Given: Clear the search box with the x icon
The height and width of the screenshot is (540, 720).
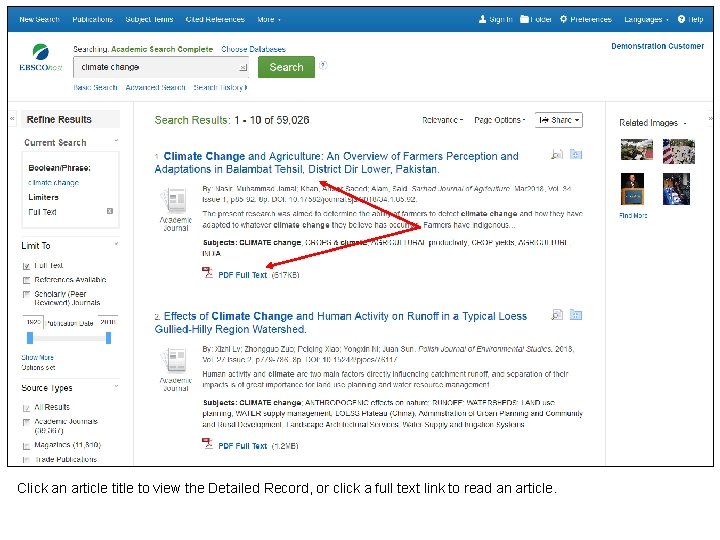Looking at the screenshot, I should coord(243,68).
